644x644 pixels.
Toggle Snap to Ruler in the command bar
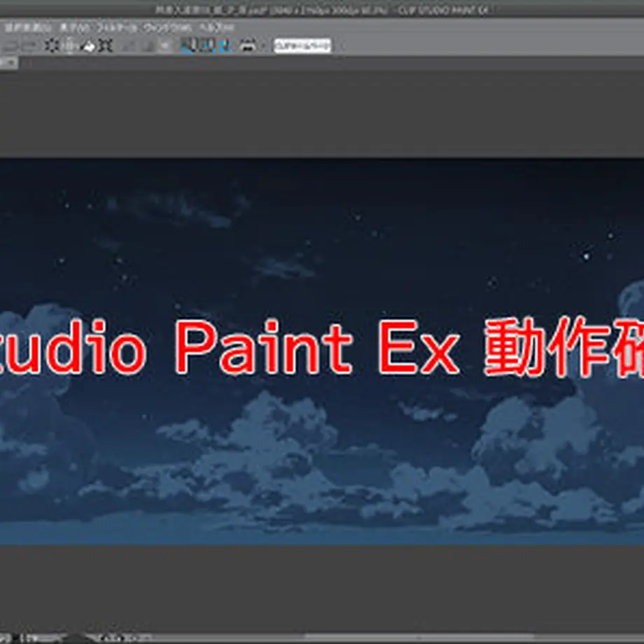[189, 45]
